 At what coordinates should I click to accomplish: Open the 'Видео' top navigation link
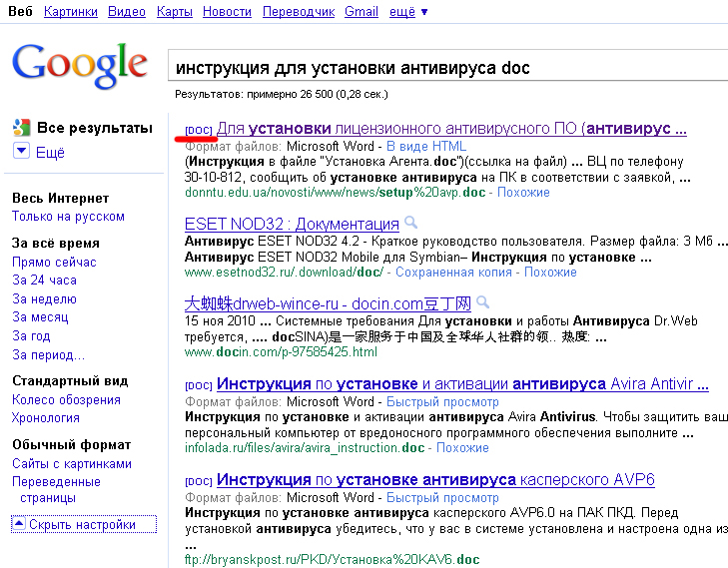tap(127, 12)
